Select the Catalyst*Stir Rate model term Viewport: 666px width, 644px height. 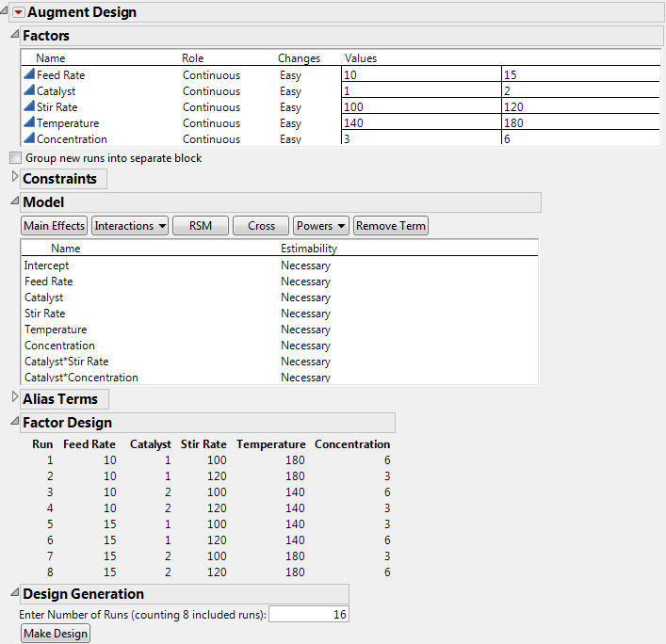tap(66, 362)
